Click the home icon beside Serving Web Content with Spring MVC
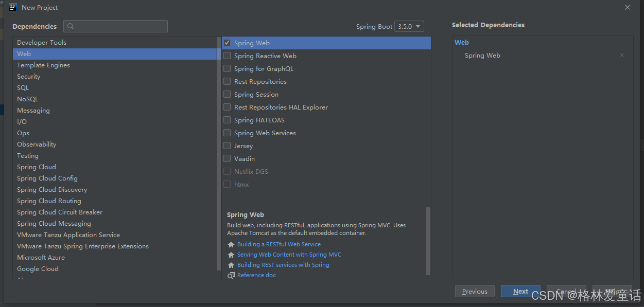Viewport: 644px width, 307px height. tap(231, 255)
